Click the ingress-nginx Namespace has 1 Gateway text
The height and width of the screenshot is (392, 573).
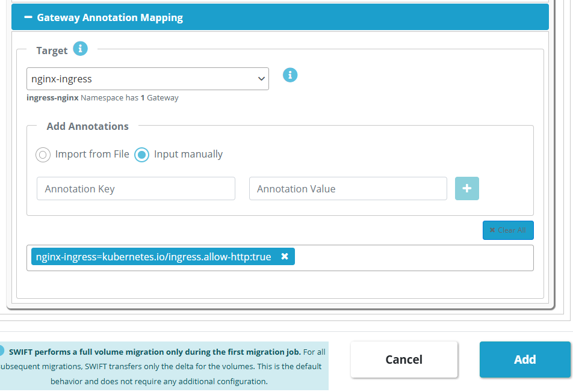pos(102,98)
